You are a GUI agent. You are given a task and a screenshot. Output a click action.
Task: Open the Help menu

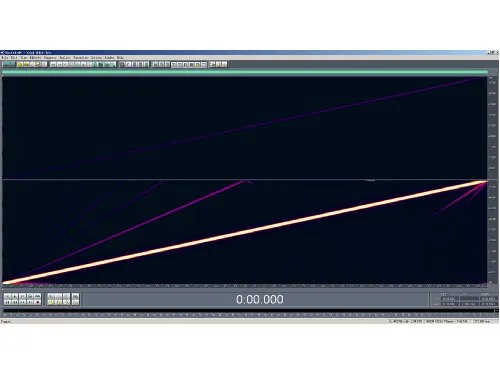pyautogui.click(x=120, y=58)
